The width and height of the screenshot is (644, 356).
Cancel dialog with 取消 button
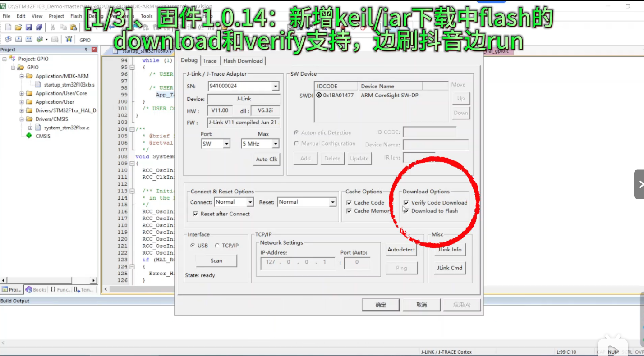pyautogui.click(x=421, y=305)
